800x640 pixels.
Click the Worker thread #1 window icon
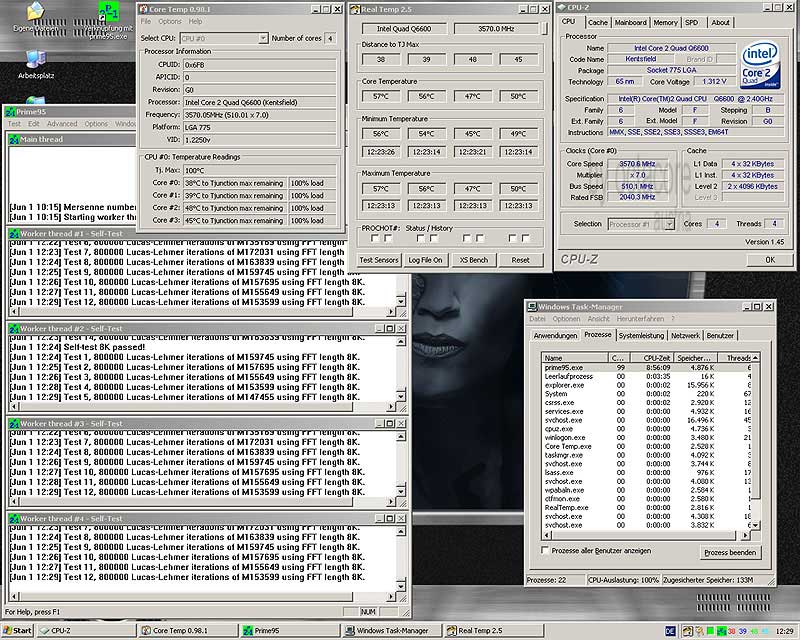[14, 234]
